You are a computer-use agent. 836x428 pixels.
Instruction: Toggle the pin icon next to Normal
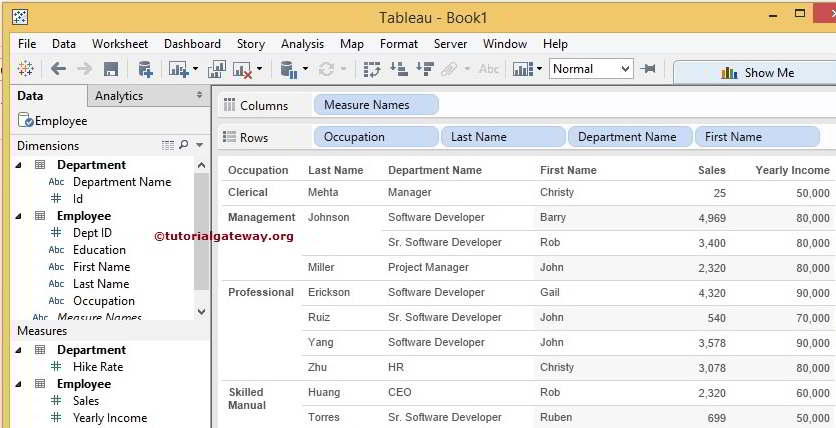[x=649, y=69]
